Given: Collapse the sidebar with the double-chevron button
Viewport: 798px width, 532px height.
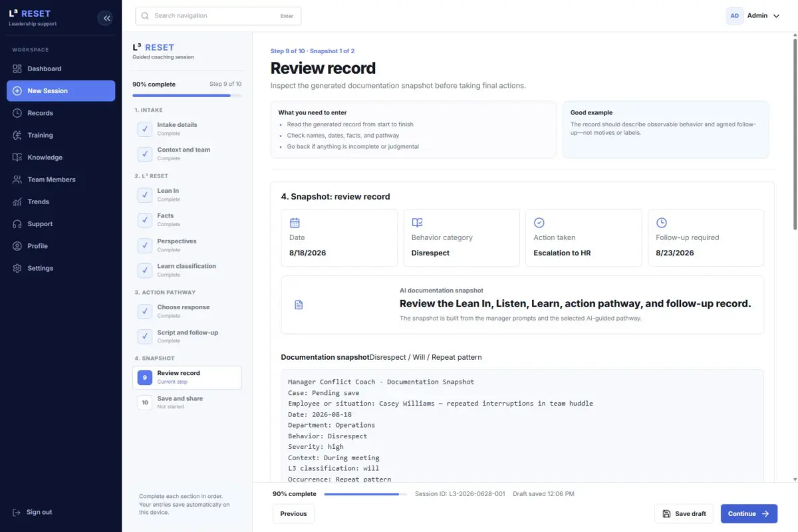Looking at the screenshot, I should [106, 18].
